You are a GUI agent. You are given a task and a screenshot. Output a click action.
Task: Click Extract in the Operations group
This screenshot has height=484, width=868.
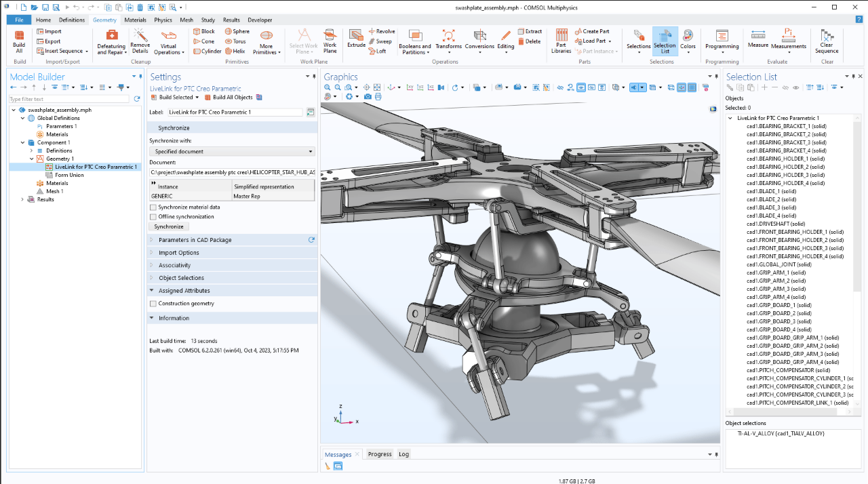530,31
